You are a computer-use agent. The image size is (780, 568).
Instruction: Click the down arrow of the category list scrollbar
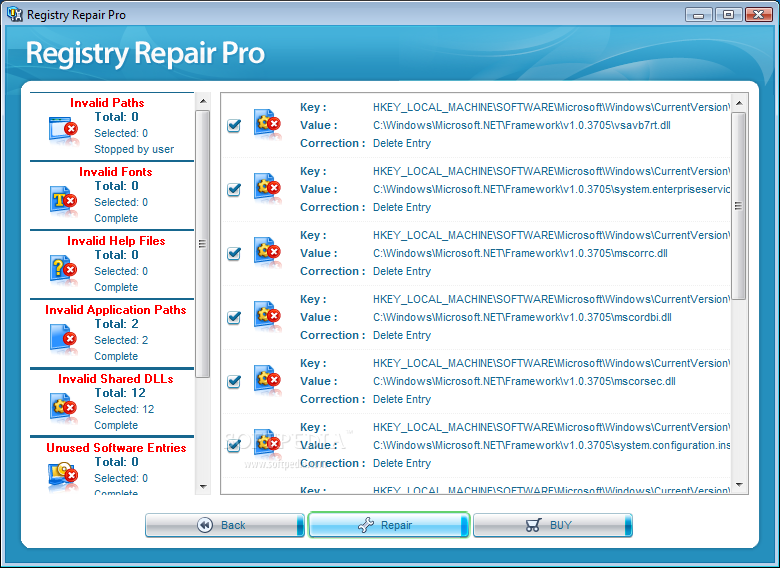(202, 486)
